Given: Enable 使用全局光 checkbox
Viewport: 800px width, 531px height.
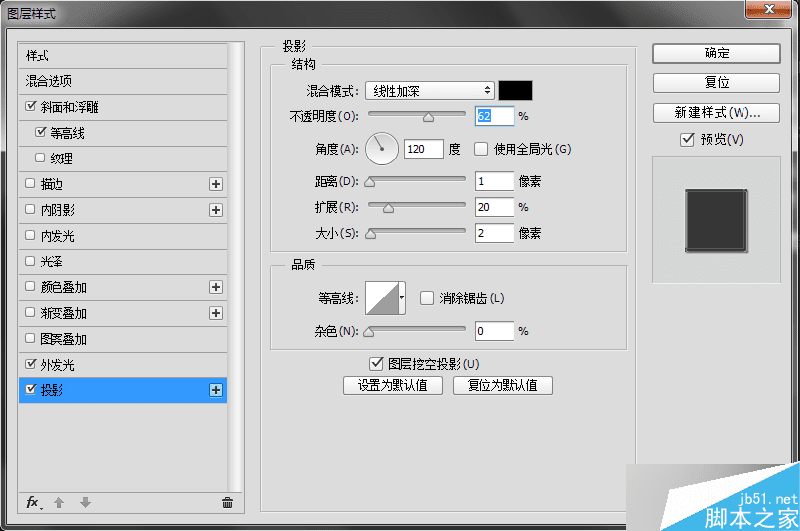Looking at the screenshot, I should 481,149.
